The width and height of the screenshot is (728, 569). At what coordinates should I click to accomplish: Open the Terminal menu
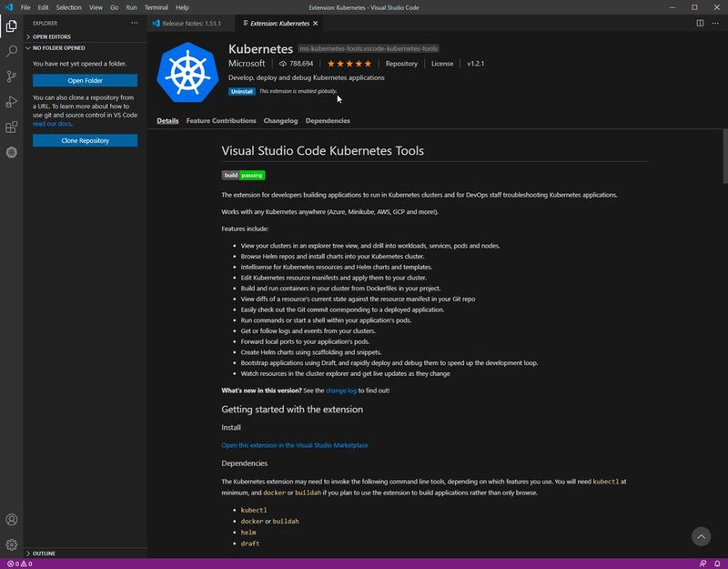click(x=156, y=7)
